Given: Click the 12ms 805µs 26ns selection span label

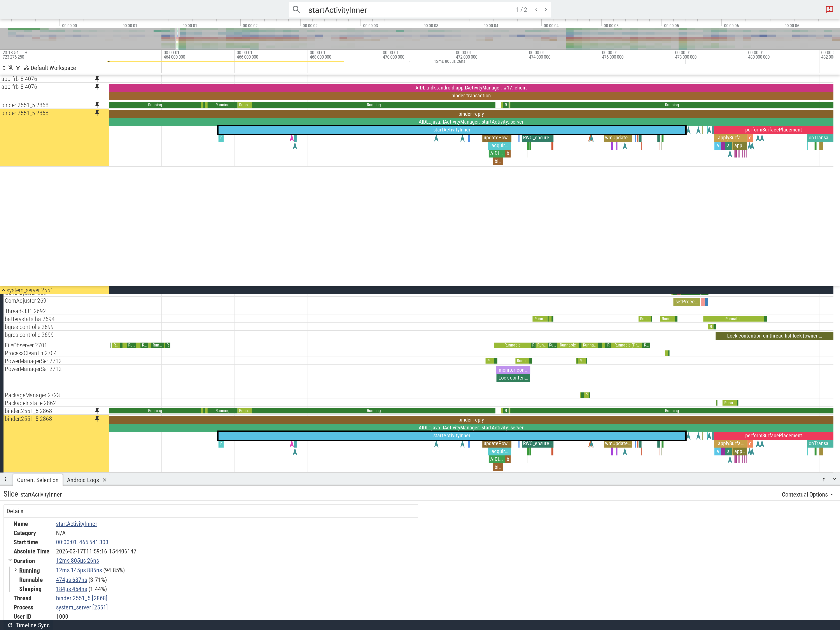Looking at the screenshot, I should pos(450,61).
